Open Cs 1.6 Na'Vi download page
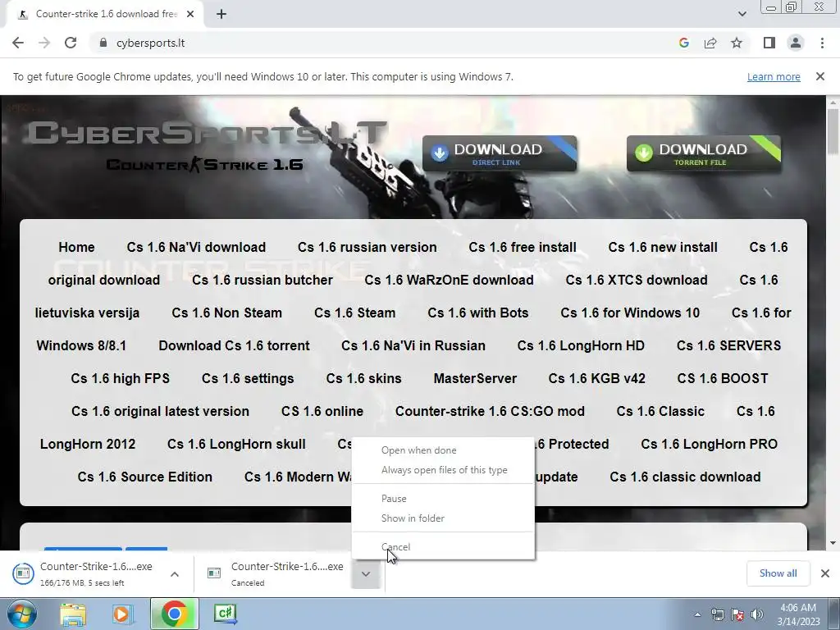Viewport: 840px width, 630px height. pyautogui.click(x=196, y=247)
